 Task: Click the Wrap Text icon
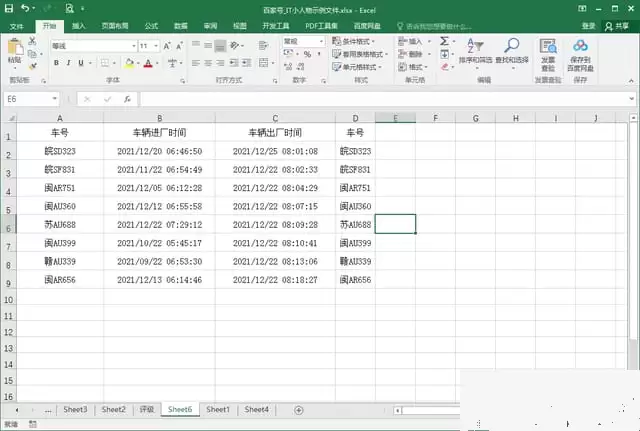(264, 45)
